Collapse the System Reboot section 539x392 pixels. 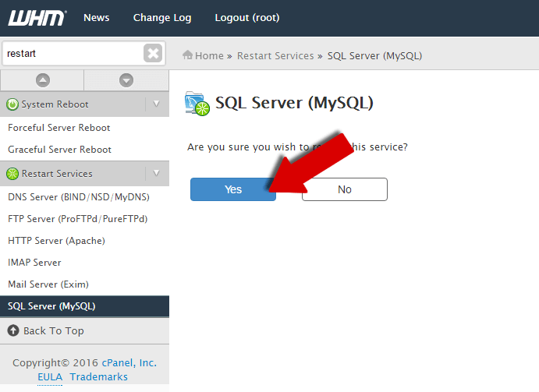click(x=157, y=104)
